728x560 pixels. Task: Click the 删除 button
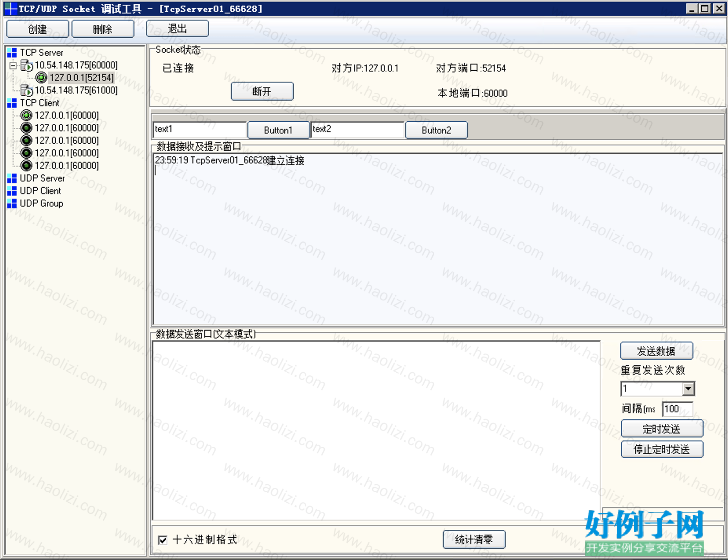(102, 29)
